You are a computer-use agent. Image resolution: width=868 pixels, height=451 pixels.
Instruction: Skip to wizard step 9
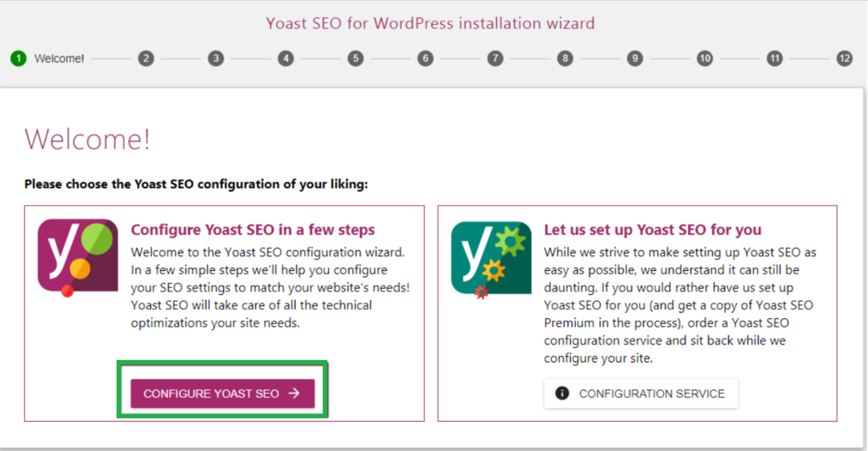635,58
